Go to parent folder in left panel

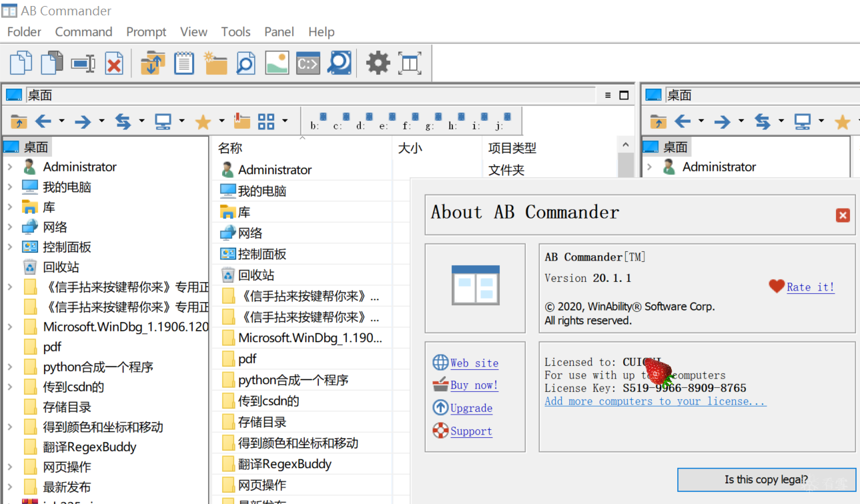click(19, 121)
